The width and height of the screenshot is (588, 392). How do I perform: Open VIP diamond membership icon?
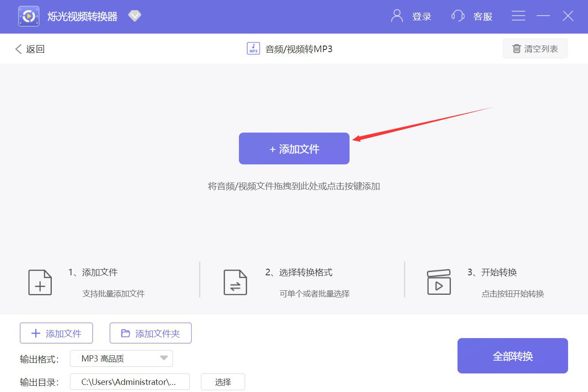click(x=135, y=16)
